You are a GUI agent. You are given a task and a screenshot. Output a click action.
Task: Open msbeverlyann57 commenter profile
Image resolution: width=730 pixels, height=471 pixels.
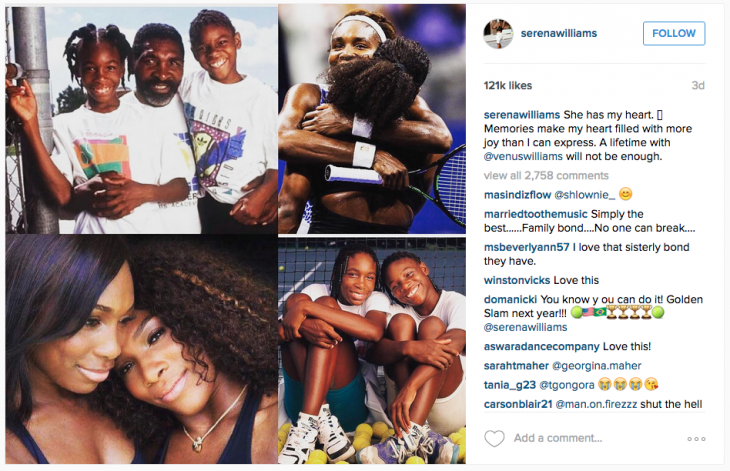[x=527, y=247]
